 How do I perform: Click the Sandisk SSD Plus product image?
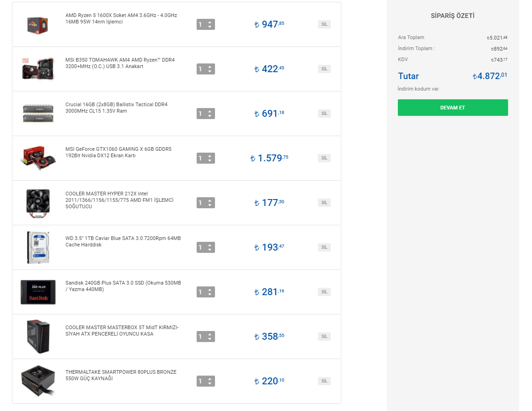coord(38,292)
